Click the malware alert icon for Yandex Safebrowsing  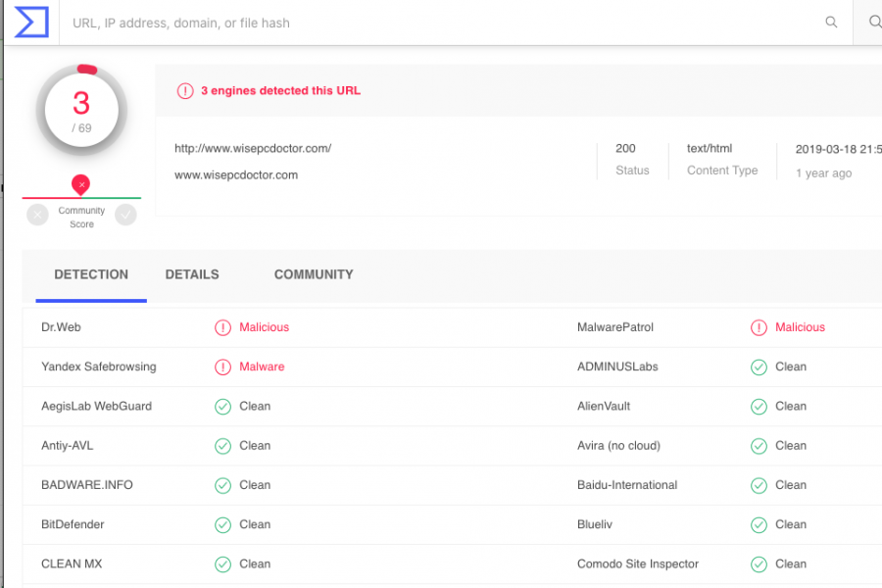222,367
